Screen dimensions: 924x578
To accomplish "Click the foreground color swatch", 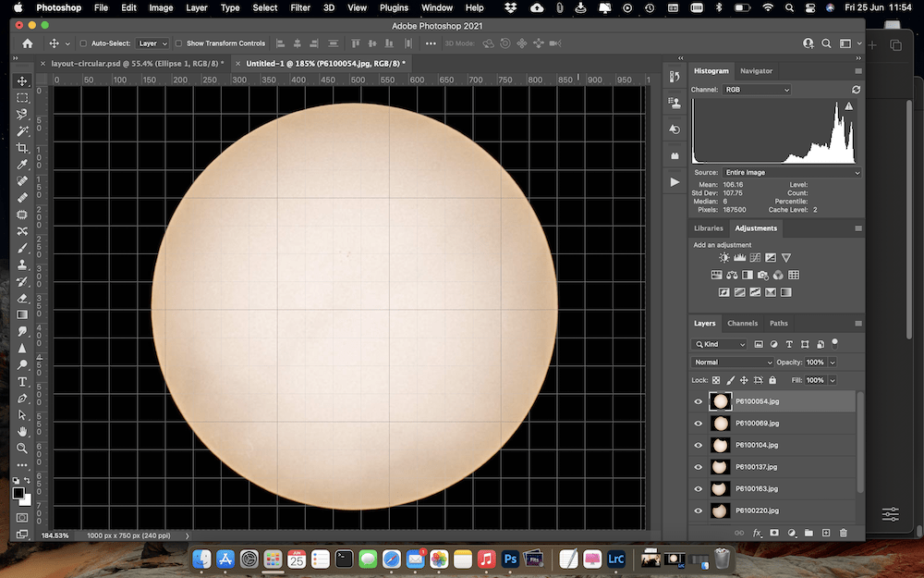I will click(x=18, y=493).
